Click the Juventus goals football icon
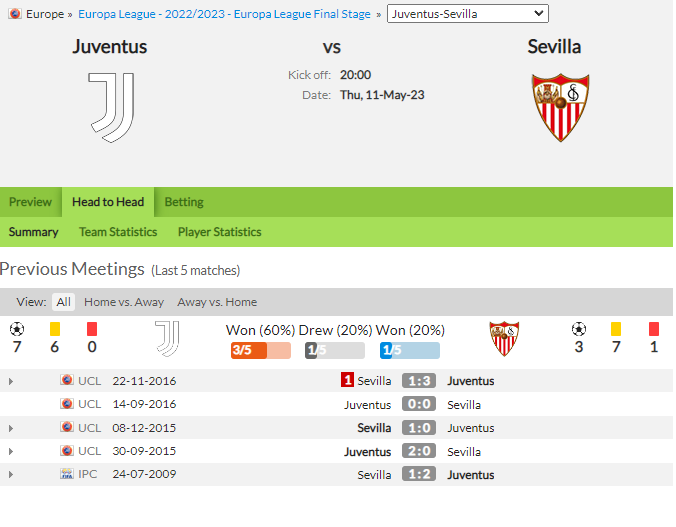The width and height of the screenshot is (676, 527). point(17,329)
